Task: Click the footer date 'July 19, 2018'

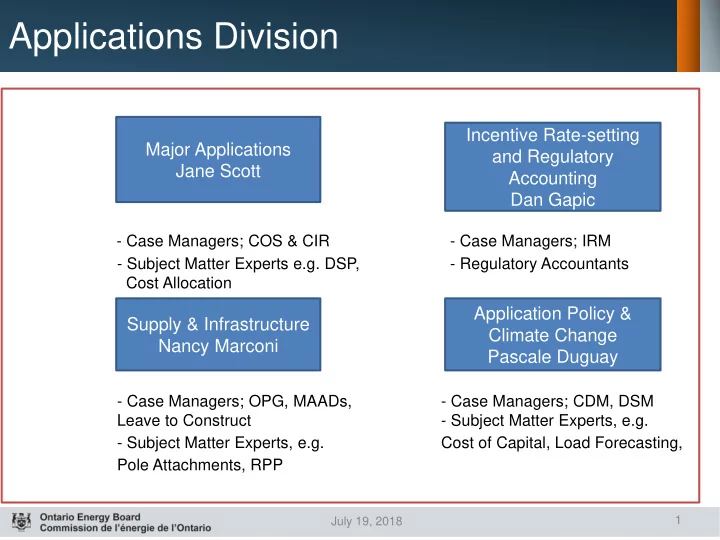Action: [366, 521]
